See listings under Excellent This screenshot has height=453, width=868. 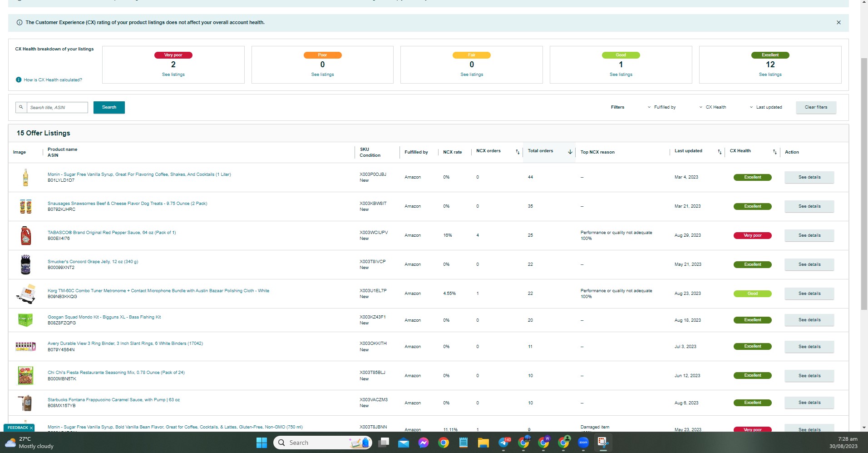click(770, 75)
